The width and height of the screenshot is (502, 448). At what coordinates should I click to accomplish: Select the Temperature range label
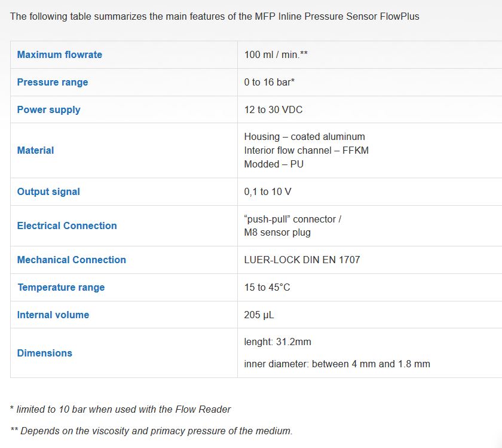click(x=61, y=287)
